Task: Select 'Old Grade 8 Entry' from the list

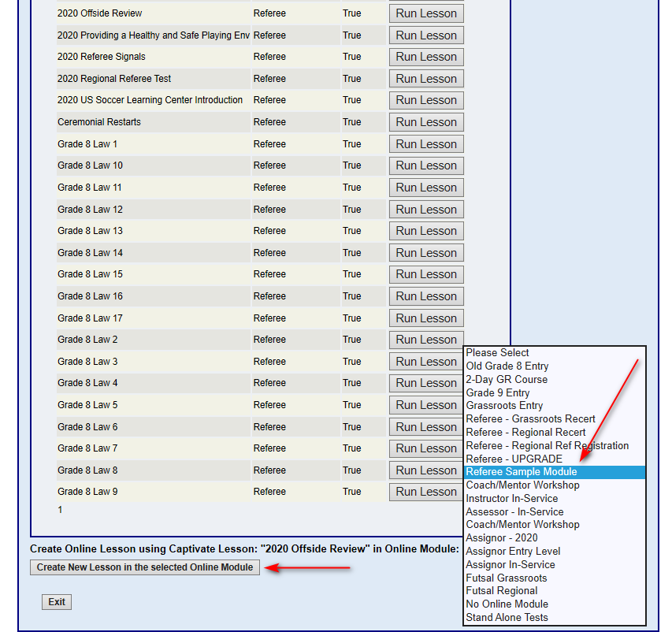Action: coord(555,366)
